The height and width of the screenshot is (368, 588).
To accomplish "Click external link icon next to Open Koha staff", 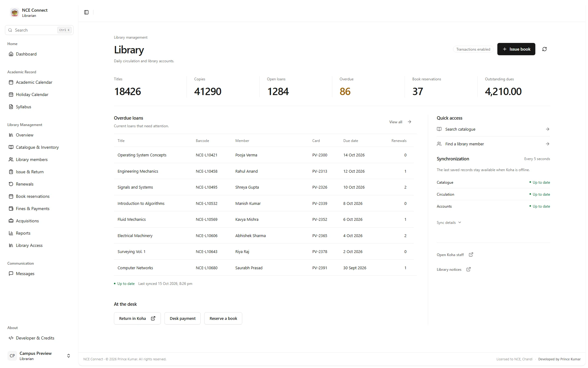I will (x=471, y=255).
